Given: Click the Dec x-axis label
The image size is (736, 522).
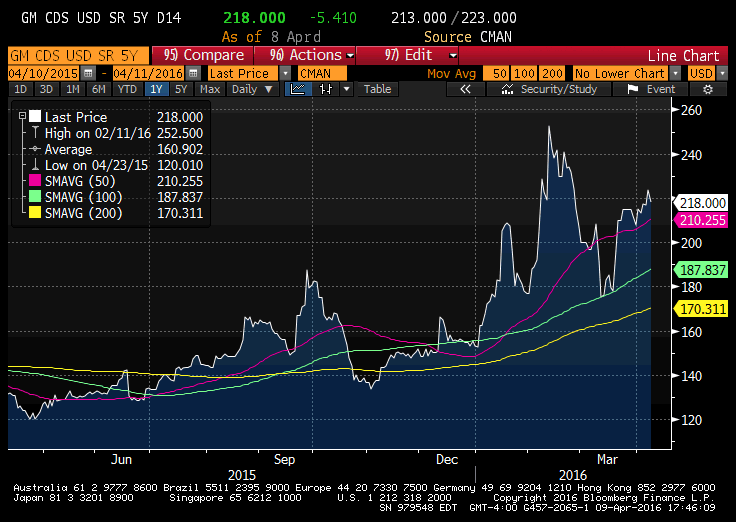Looking at the screenshot, I should 446,459.
